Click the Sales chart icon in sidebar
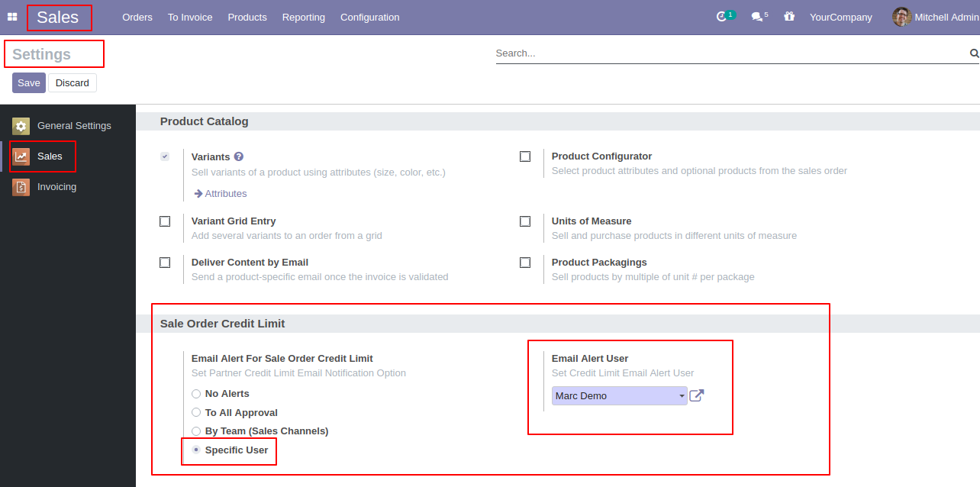 pos(21,156)
